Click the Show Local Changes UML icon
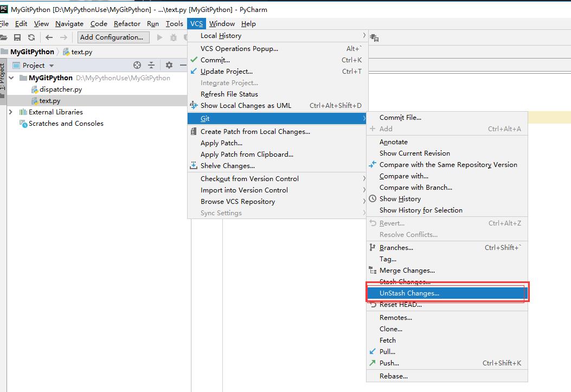The height and width of the screenshot is (392, 571). (x=194, y=106)
